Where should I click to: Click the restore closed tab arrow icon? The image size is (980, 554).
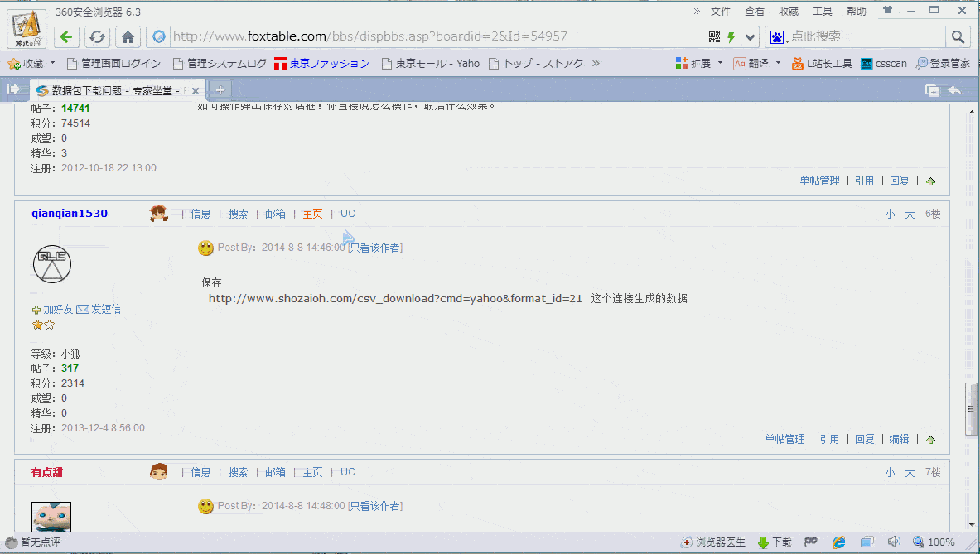tap(954, 90)
